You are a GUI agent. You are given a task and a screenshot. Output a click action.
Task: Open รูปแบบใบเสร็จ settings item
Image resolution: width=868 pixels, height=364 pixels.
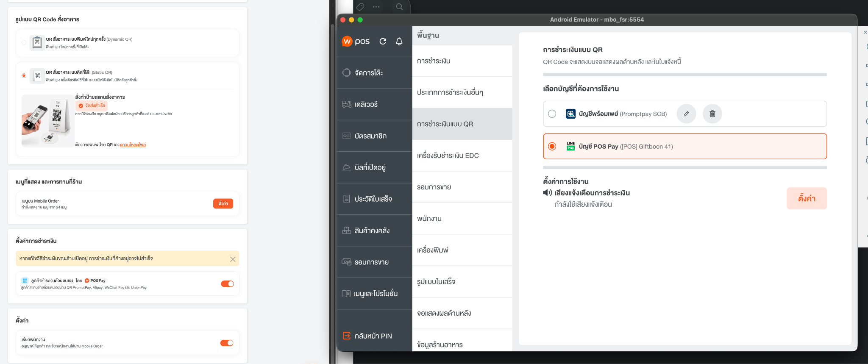(x=462, y=282)
